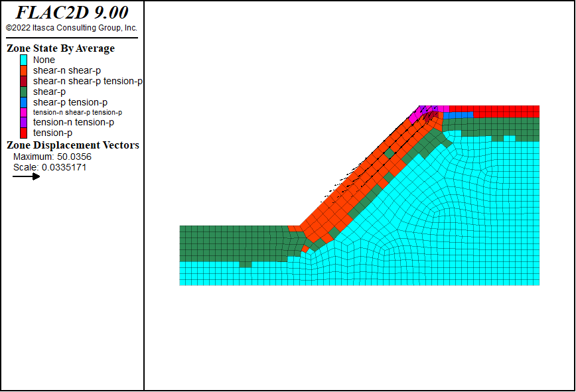
Task: Click the 'tension-p' legend label
Action: [52, 133]
